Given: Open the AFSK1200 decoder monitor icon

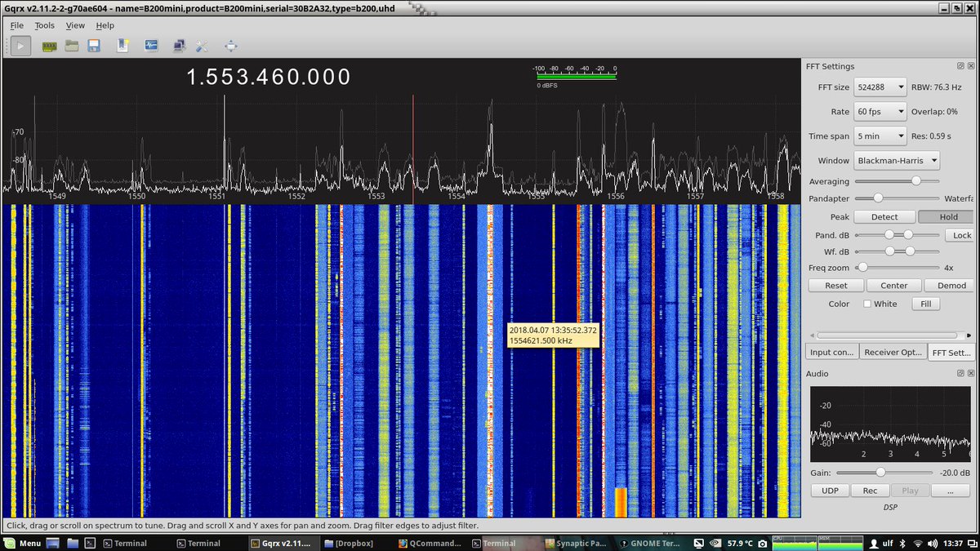Looking at the screenshot, I should (x=151, y=46).
